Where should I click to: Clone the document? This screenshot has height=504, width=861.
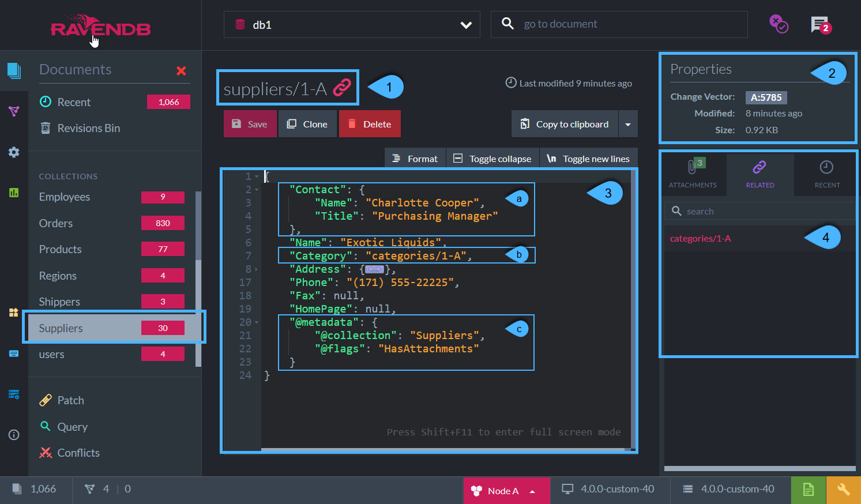point(307,124)
